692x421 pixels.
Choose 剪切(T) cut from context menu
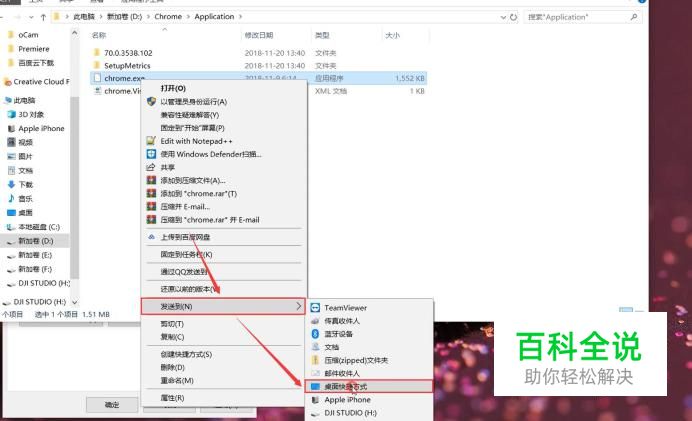tap(172, 324)
